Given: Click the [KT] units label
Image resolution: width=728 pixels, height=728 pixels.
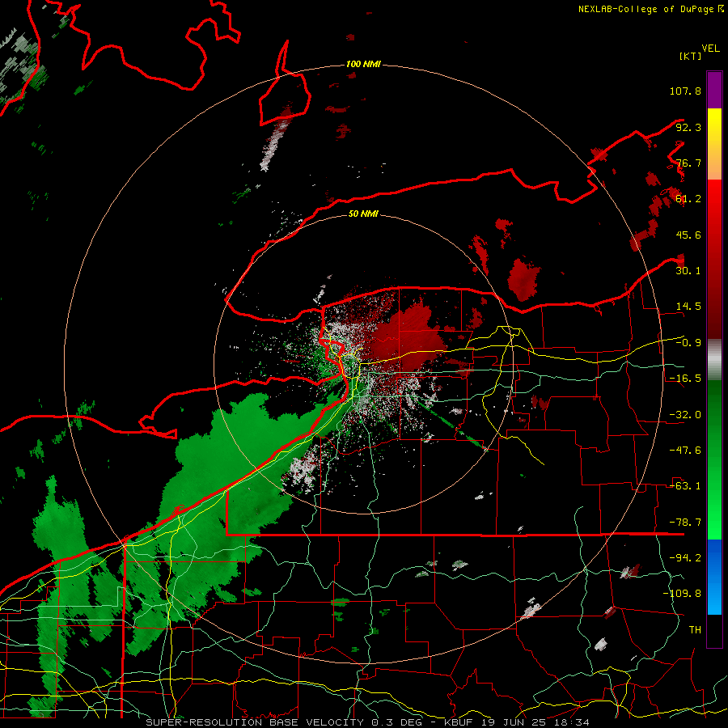Looking at the screenshot, I should click(690, 56).
